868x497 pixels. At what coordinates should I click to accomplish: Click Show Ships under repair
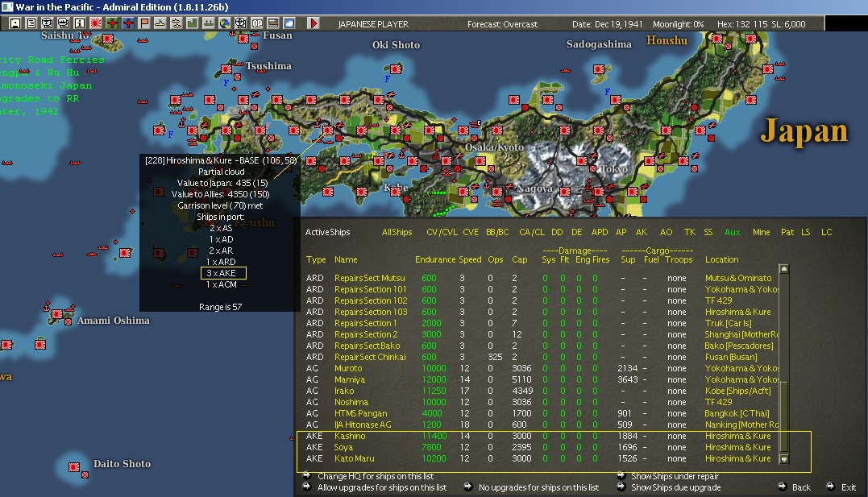click(675, 476)
